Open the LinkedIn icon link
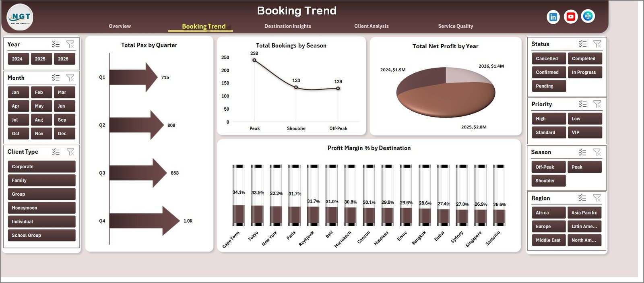 click(553, 17)
